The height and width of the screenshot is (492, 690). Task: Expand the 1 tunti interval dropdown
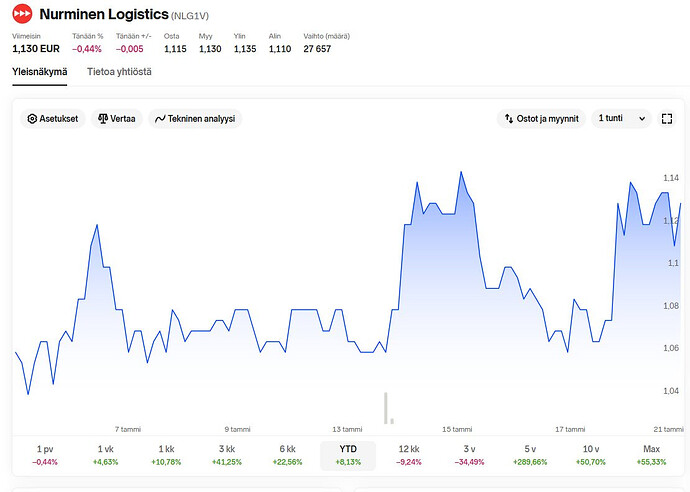click(621, 118)
